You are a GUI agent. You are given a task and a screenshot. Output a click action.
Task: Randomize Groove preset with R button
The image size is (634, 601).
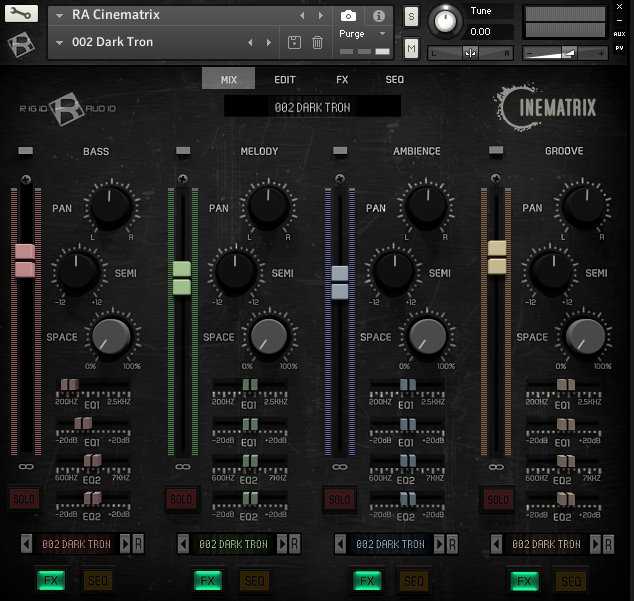608,544
